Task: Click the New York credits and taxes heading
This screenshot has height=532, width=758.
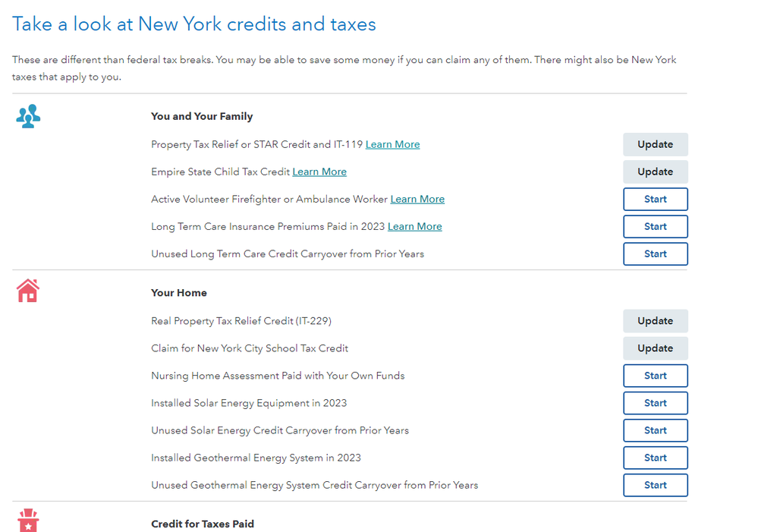Action: click(194, 24)
